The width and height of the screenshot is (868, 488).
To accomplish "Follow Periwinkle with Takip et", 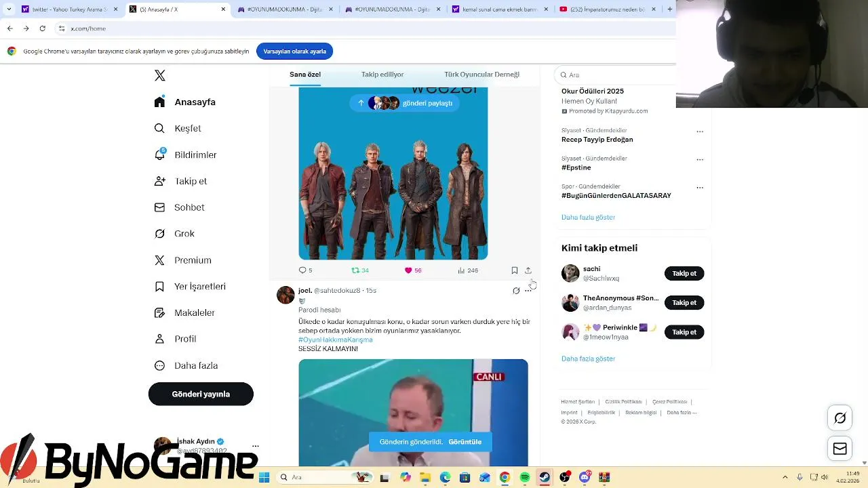I will [684, 332].
